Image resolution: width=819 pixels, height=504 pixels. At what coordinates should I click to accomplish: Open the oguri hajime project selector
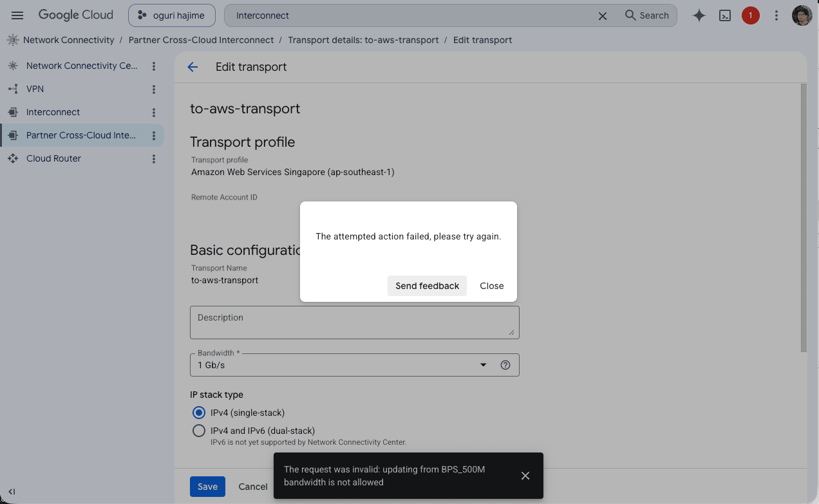172,15
